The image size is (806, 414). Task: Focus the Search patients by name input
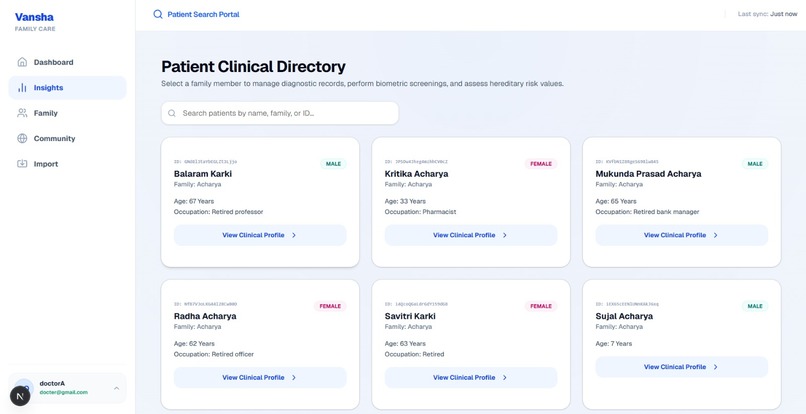tap(280, 113)
